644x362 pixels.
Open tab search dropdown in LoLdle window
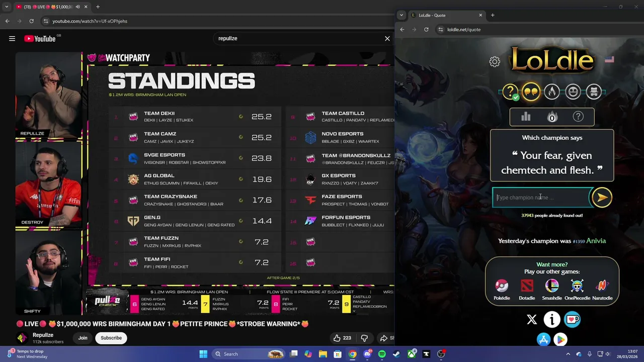(401, 15)
